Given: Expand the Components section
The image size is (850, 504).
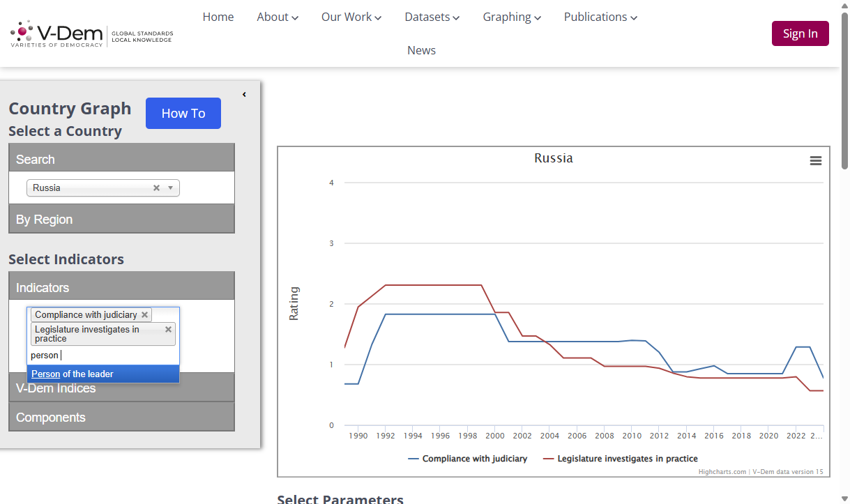Looking at the screenshot, I should point(121,417).
